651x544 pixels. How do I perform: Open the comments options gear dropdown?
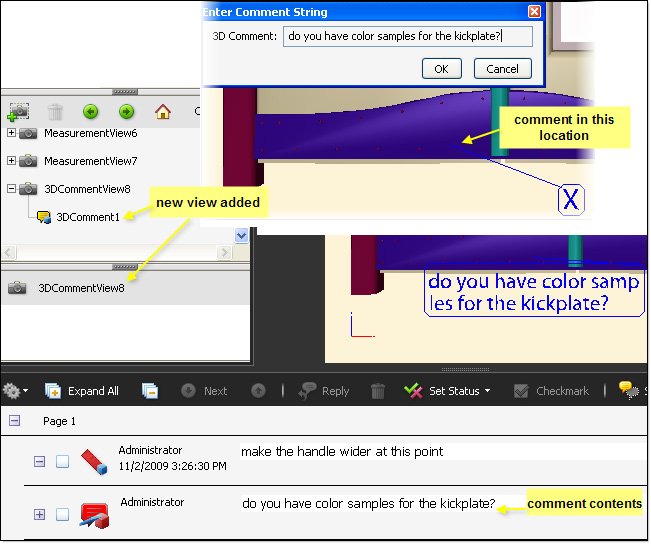tap(15, 391)
